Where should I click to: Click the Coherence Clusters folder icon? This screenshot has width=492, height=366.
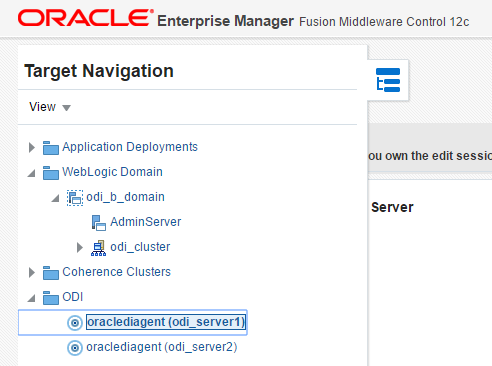(51, 273)
